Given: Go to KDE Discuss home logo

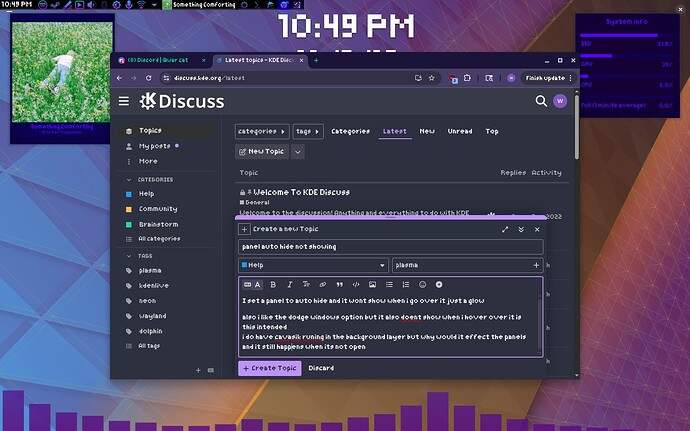Looking at the screenshot, I should point(182,101).
